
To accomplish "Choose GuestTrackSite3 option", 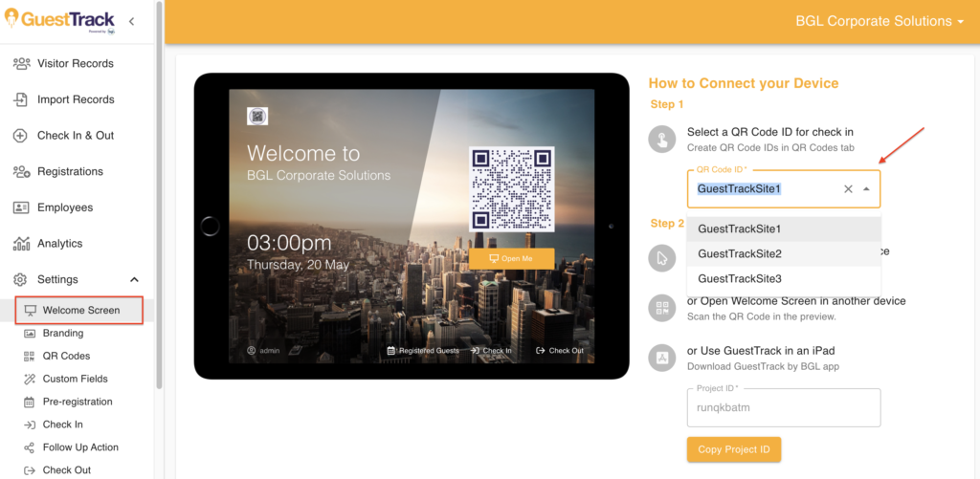I will coord(740,278).
